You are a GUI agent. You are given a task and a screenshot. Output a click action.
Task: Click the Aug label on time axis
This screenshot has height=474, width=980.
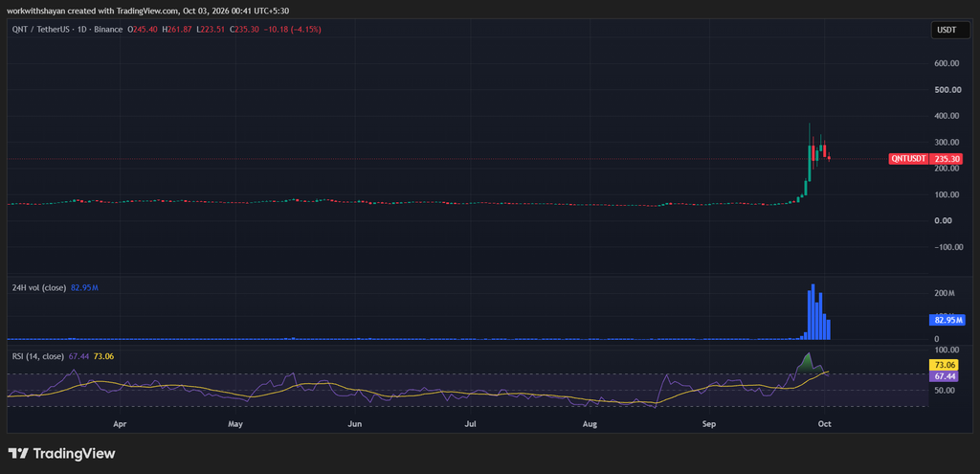click(590, 424)
